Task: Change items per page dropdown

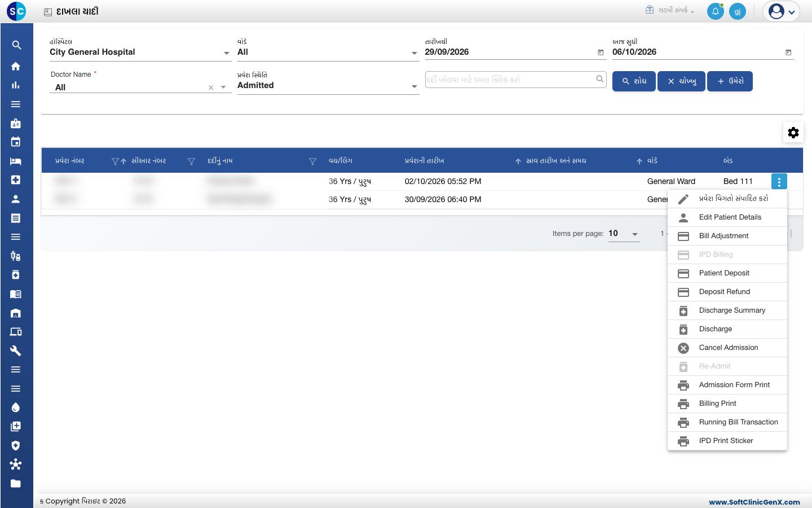Action: 624,234
